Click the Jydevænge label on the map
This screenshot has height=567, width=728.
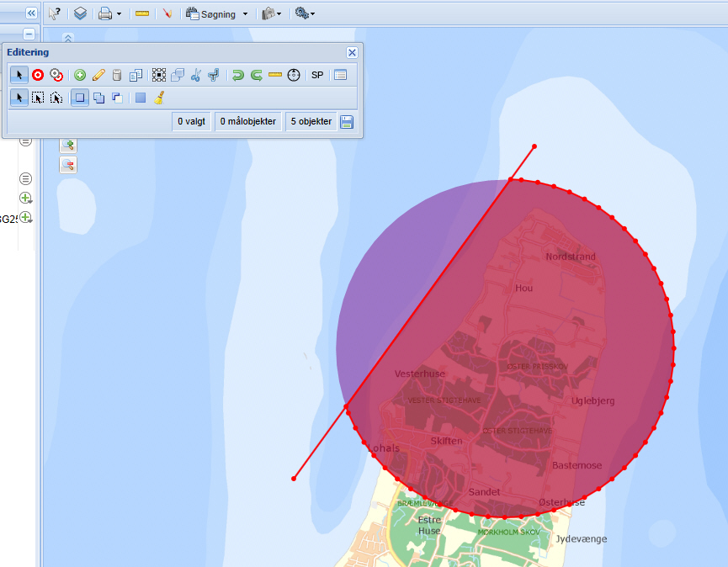(582, 539)
